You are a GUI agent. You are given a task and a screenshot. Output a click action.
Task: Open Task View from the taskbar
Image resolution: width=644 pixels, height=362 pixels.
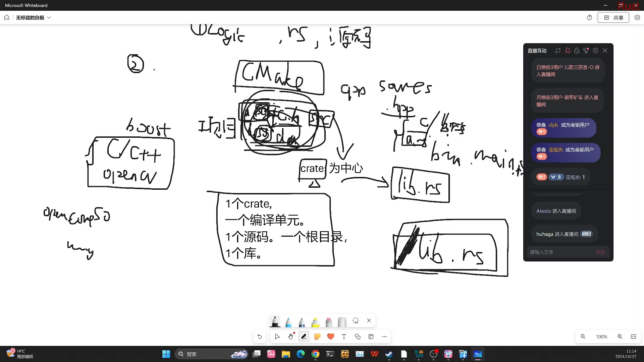(257, 354)
